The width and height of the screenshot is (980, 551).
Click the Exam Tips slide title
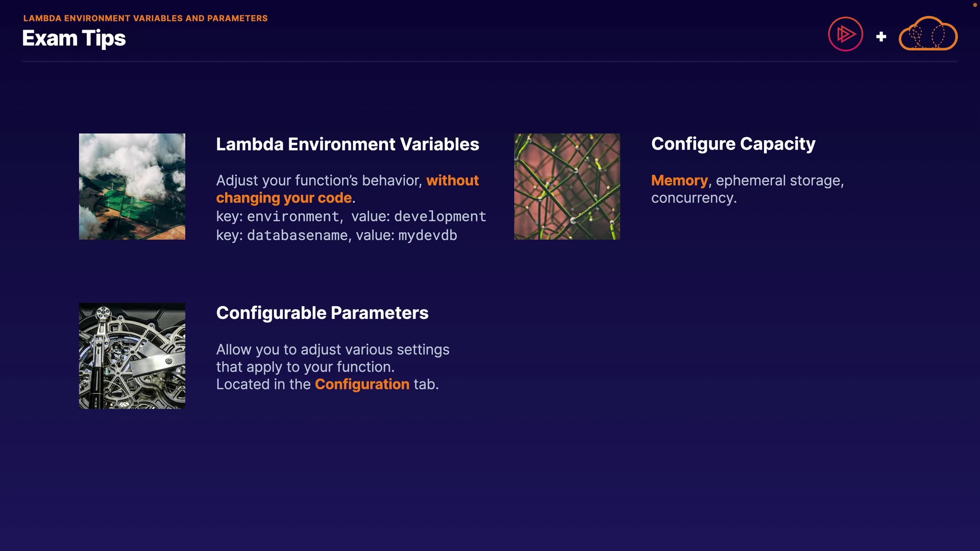pos(74,38)
